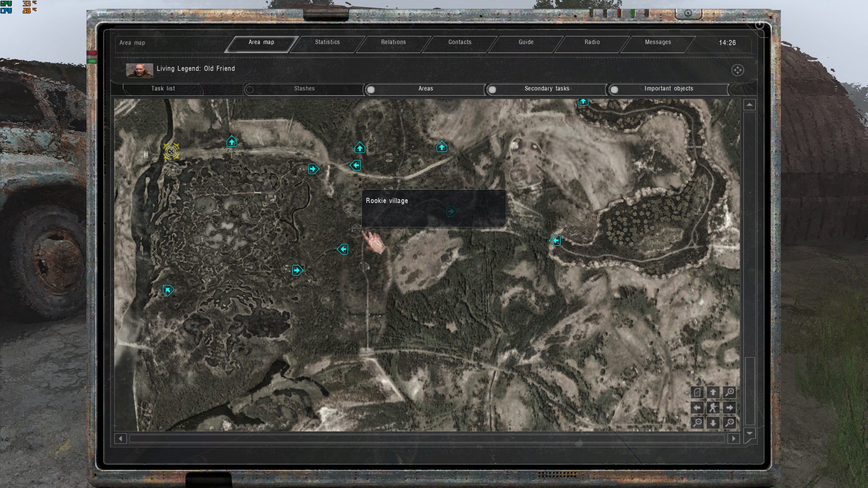Disable Important objects filter
Viewport: 868px width, 488px height.
(614, 89)
